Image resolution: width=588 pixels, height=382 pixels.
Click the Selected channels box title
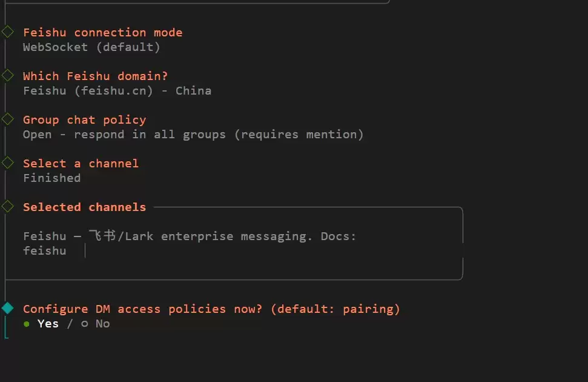pos(84,207)
